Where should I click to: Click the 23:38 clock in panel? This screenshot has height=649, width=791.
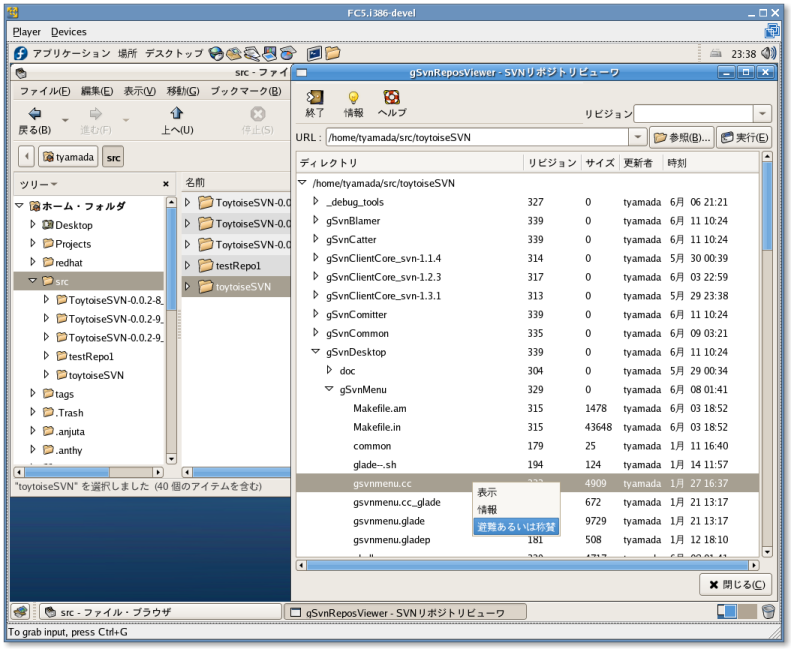pyautogui.click(x=744, y=54)
